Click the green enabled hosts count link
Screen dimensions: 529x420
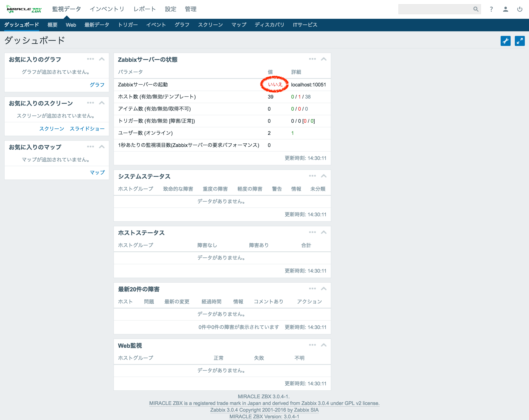292,97
